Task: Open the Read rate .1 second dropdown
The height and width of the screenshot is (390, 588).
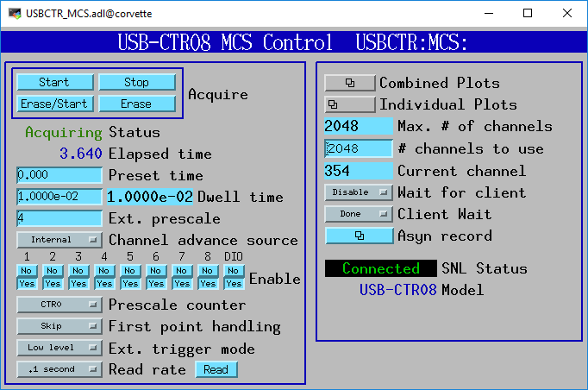Action: click(59, 369)
